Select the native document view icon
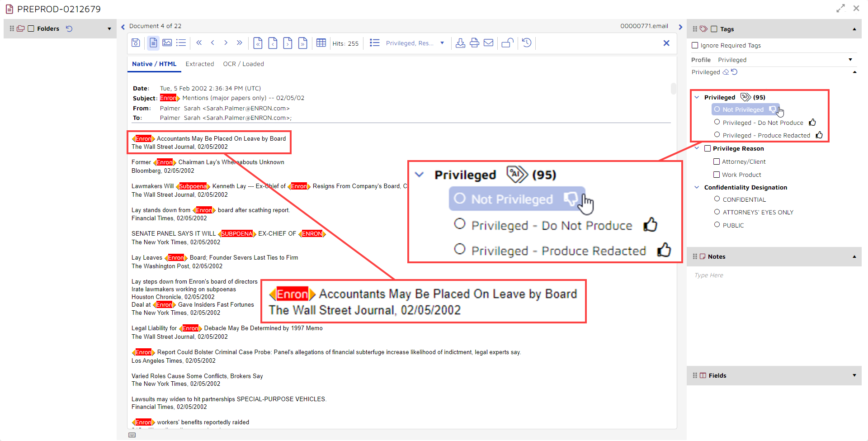Viewport: 868px width, 441px height. (x=153, y=43)
